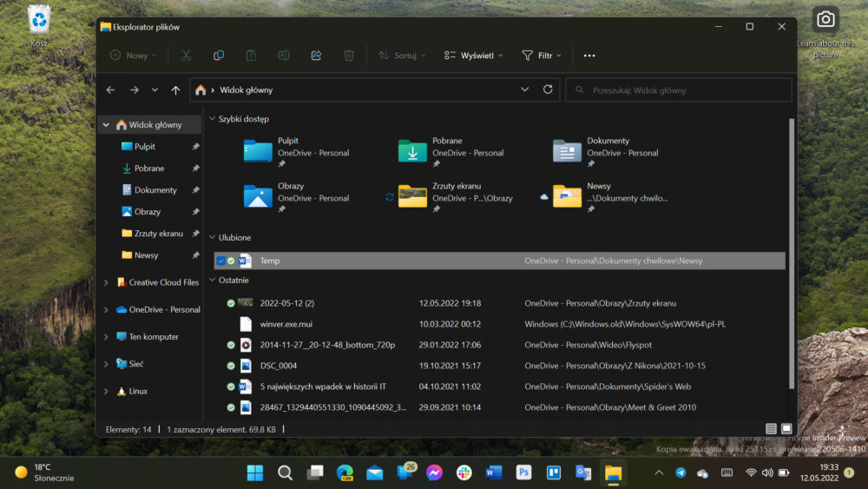Unpin Pobrane in the sidebar
868x489 pixels.
[x=195, y=169]
